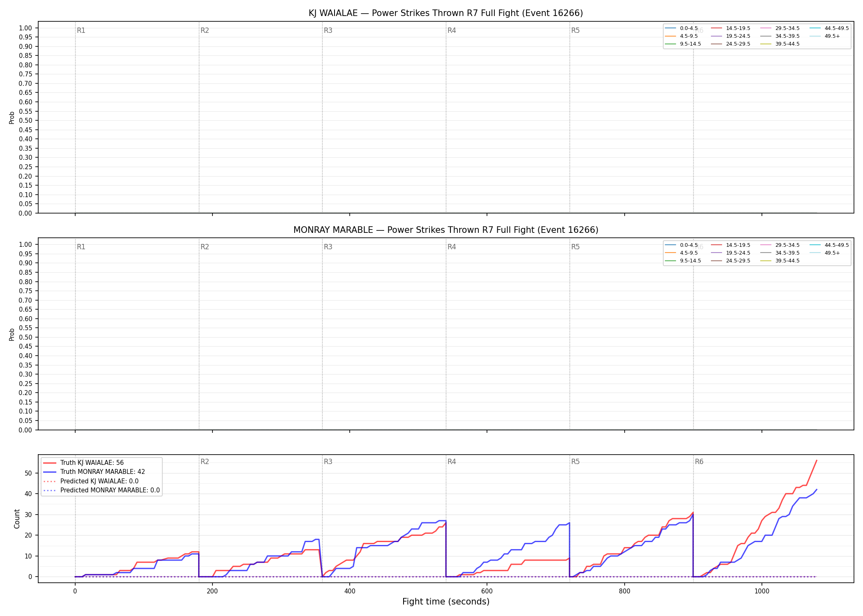Click the Prob y-axis label of MONRAY MARABLE chart

[12, 334]
